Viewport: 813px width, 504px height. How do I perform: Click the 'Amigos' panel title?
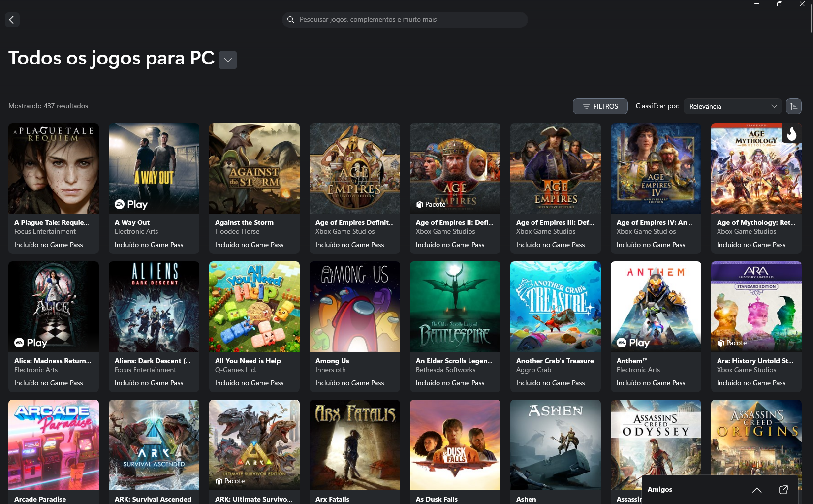[x=660, y=489]
